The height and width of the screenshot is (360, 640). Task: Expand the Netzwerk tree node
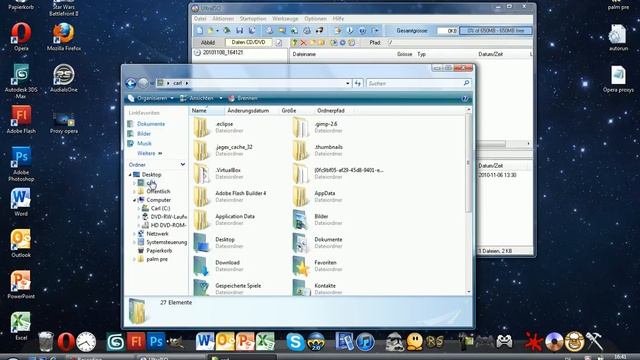(x=135, y=234)
